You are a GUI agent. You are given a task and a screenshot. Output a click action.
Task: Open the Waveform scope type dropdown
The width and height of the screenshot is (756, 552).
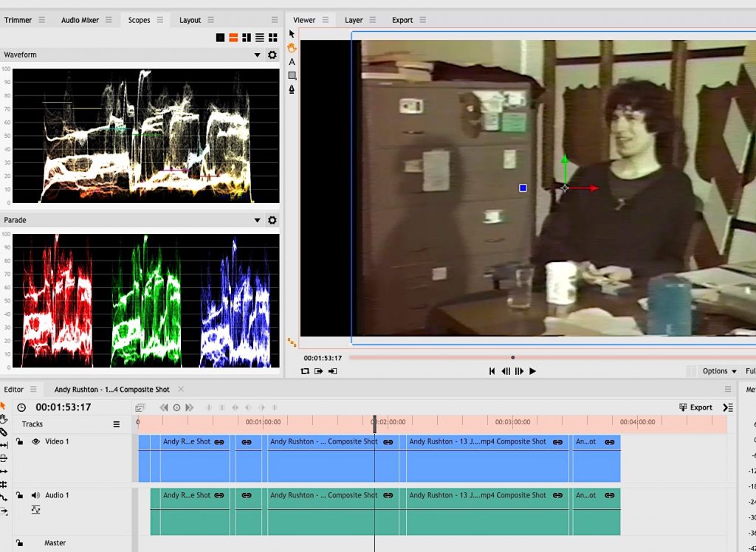[258, 55]
